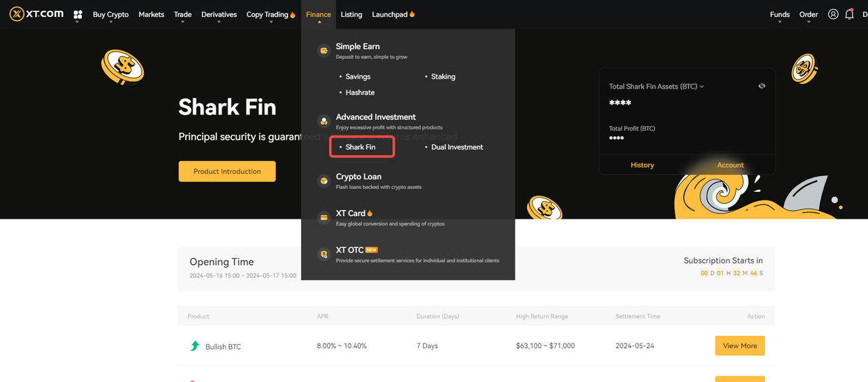The image size is (868, 382).
Task: Open the Account link
Action: coord(730,165)
